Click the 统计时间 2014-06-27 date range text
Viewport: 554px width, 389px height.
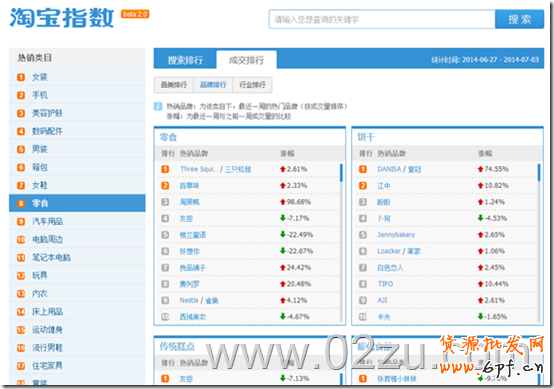(x=485, y=59)
